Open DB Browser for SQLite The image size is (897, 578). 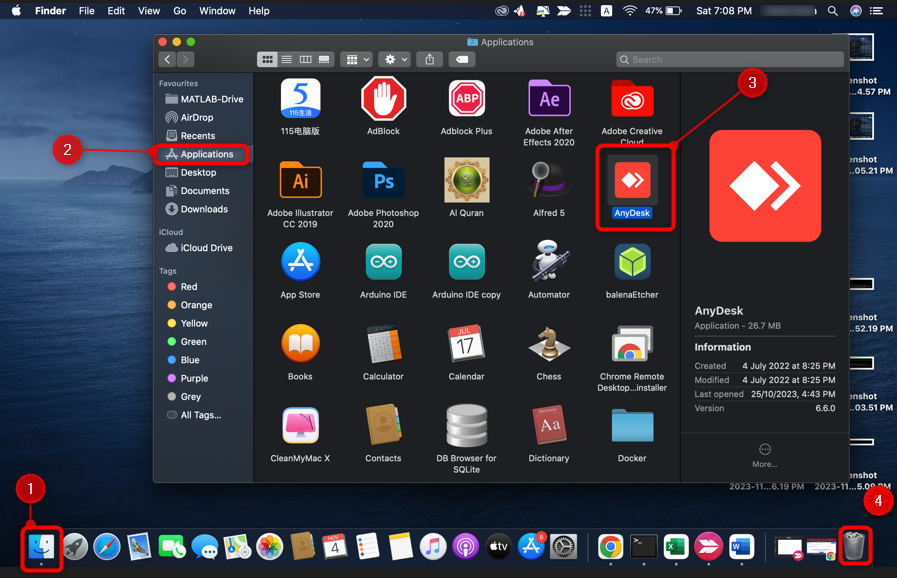(466, 427)
